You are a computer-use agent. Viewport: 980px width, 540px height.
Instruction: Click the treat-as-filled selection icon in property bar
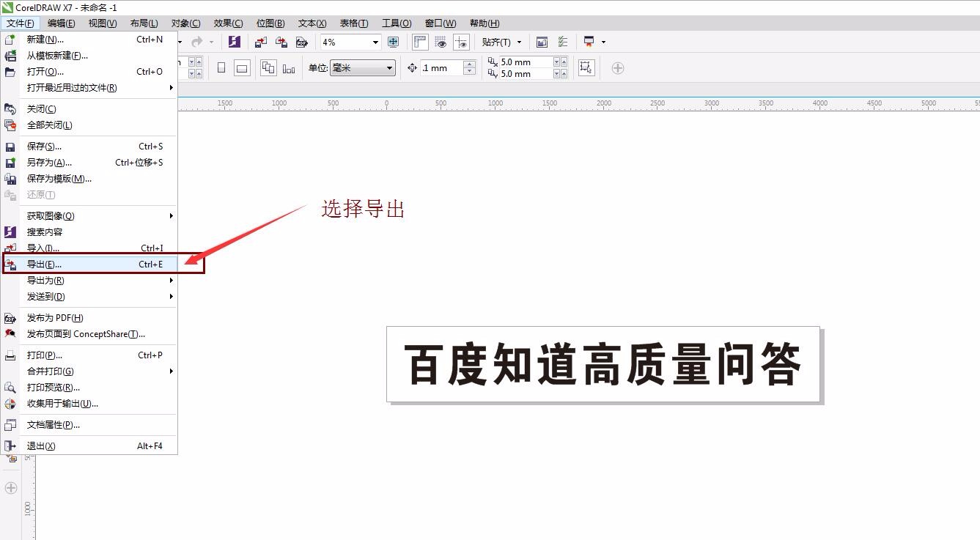[586, 67]
